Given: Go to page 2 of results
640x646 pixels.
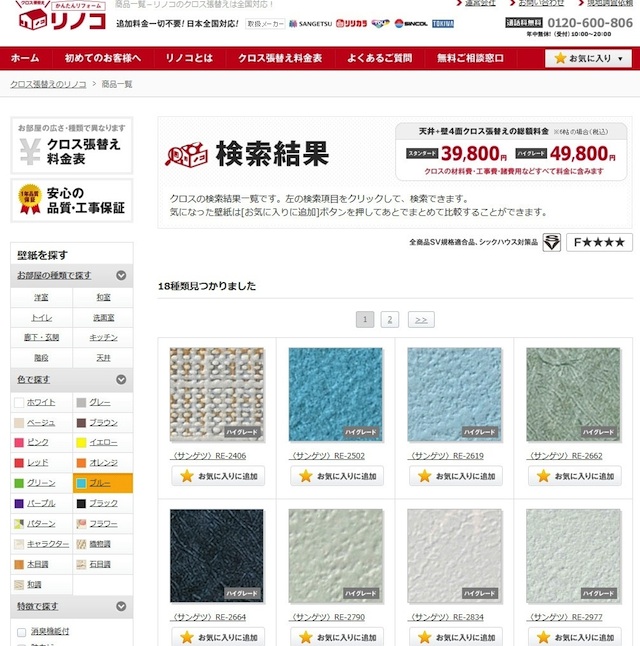Looking at the screenshot, I should (x=389, y=320).
